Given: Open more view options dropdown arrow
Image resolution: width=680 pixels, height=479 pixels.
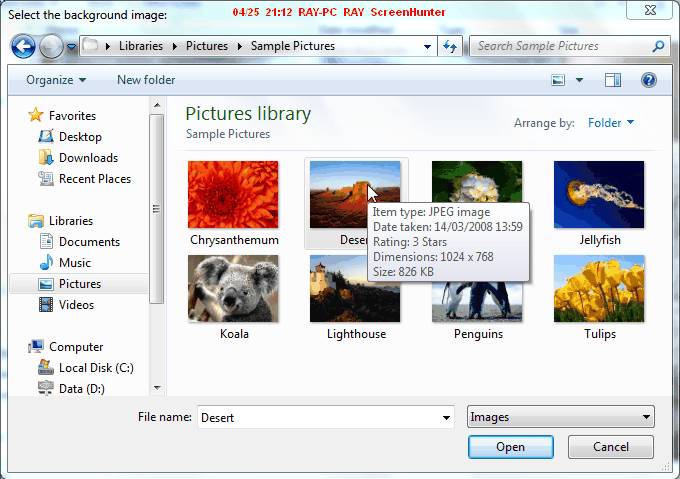Looking at the screenshot, I should click(x=579, y=80).
